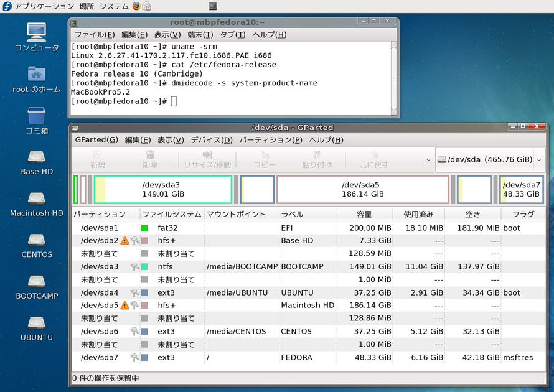Select the /dev/sda7 block in partition map
This screenshot has height=392, width=554.
point(521,189)
